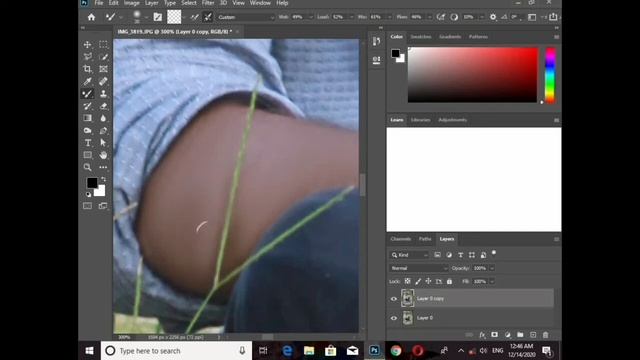Select the Blur tool
This screenshot has width=640, height=360.
pyautogui.click(x=103, y=118)
